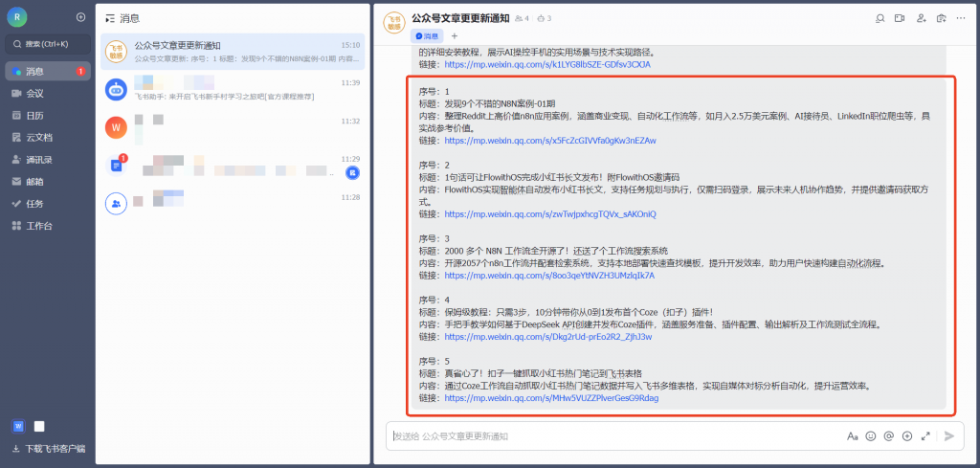This screenshot has height=468, width=980.
Task: Select the 消息 tab in the chat
Action: tap(428, 36)
